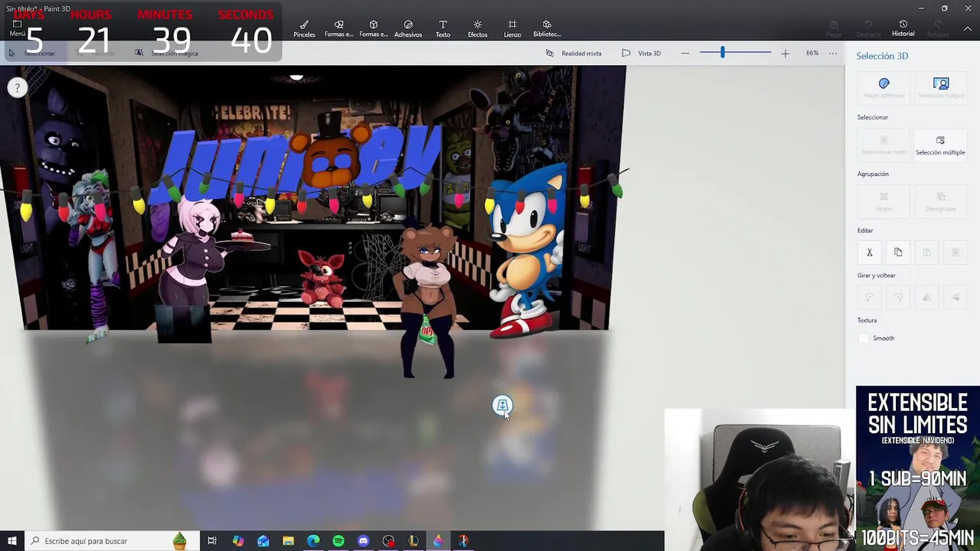Open the Historial panel
This screenshot has width=980, height=551.
point(903,29)
